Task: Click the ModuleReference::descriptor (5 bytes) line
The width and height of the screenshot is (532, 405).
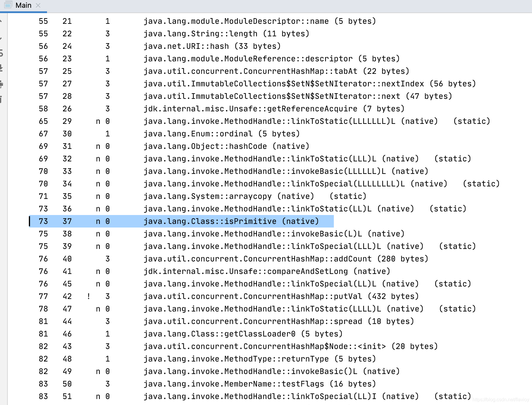Action: pos(272,59)
